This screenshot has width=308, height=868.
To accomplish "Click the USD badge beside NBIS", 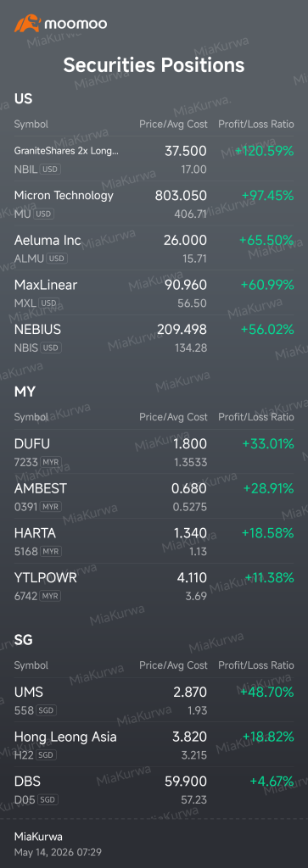I will pos(52,348).
